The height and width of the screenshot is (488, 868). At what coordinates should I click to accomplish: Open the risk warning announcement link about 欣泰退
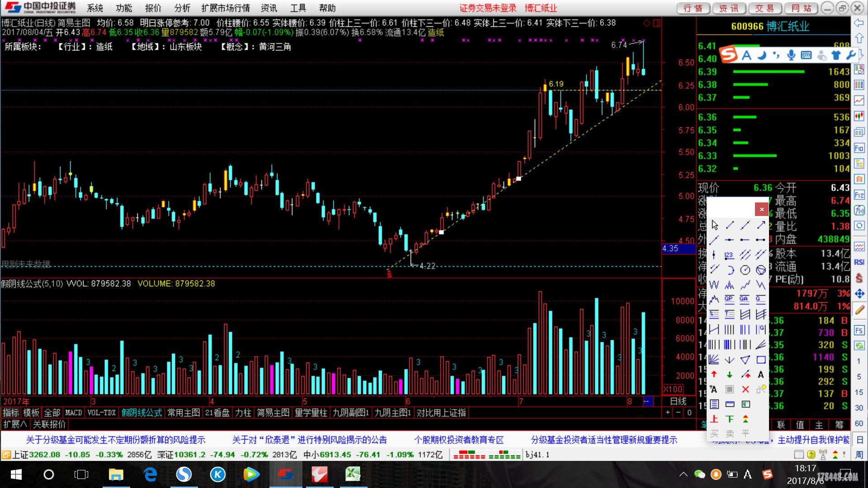click(x=309, y=440)
